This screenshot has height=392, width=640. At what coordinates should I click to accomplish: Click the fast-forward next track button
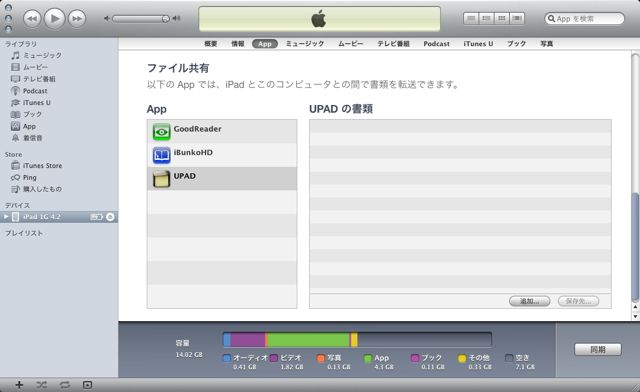[x=77, y=19]
